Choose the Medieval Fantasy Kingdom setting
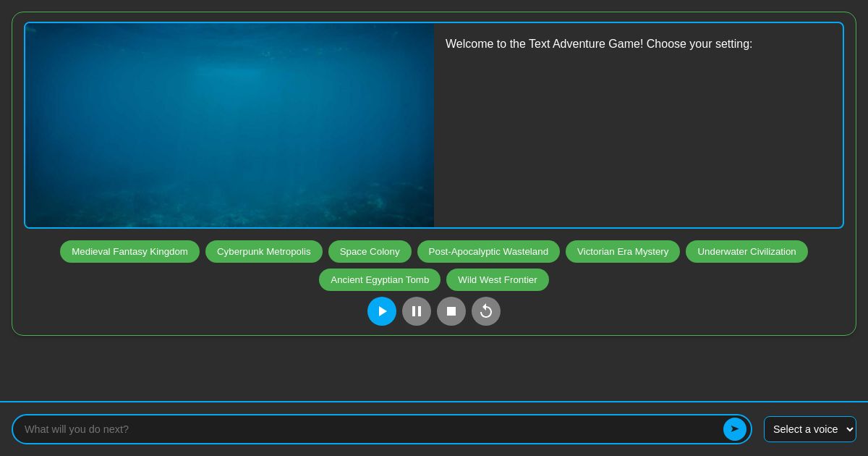 point(129,251)
